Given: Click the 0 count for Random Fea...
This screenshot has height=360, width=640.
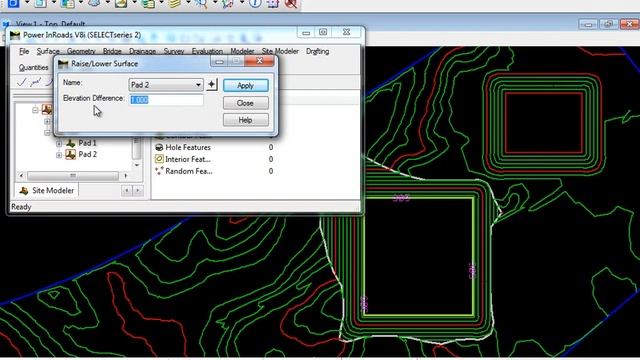Looking at the screenshot, I should [x=271, y=171].
